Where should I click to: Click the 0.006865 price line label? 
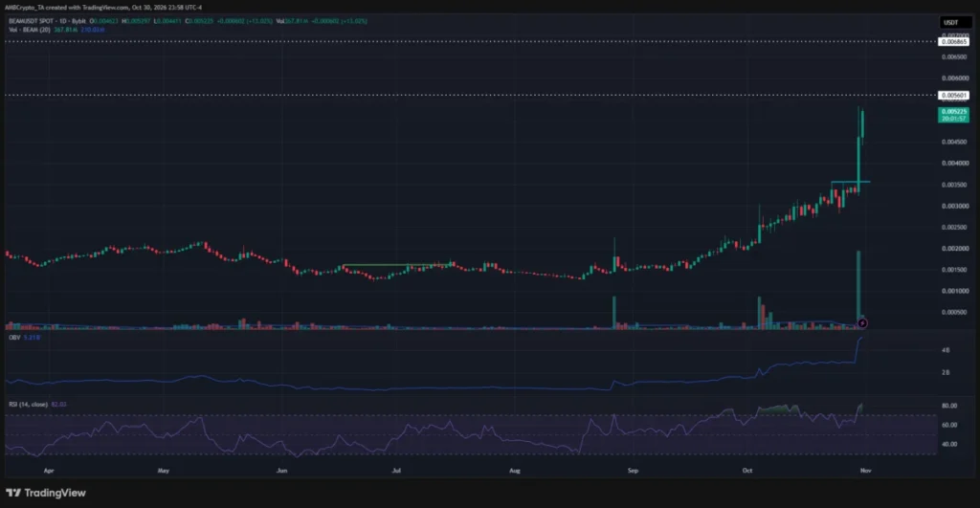coord(954,42)
